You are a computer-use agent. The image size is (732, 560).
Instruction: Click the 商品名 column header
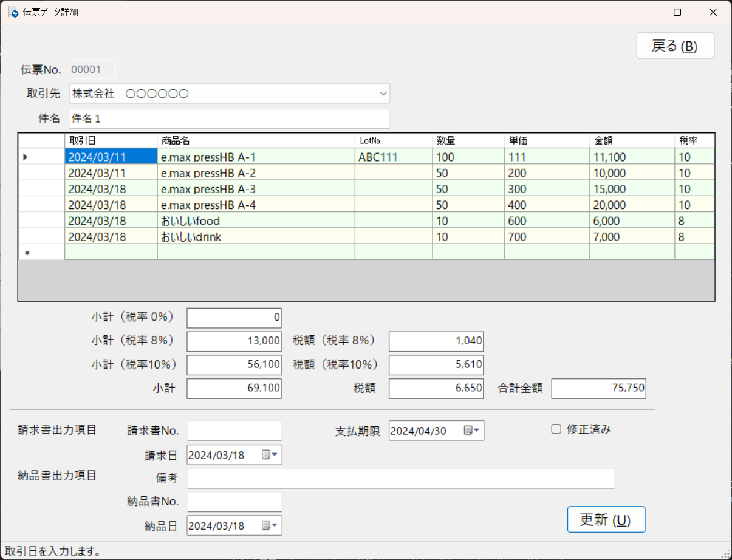click(x=256, y=141)
